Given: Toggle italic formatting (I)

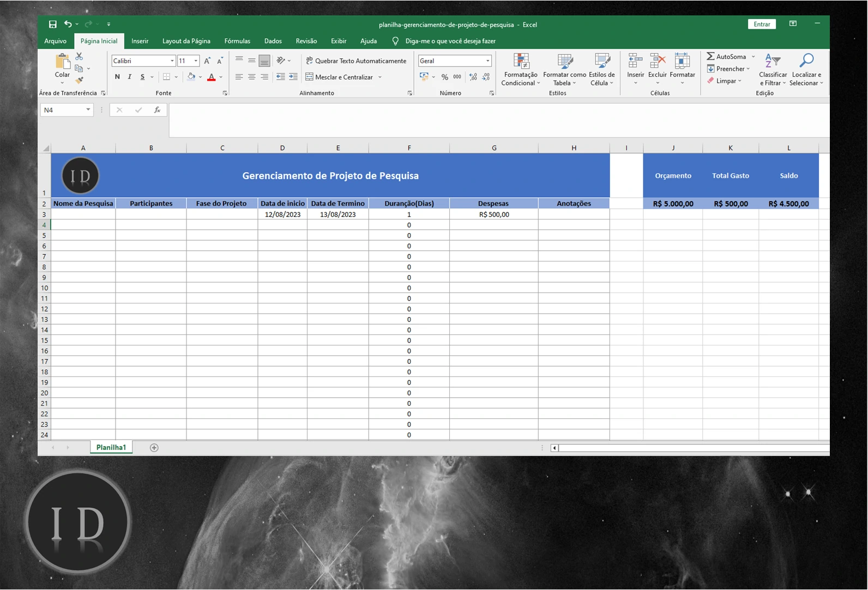Looking at the screenshot, I should coord(130,77).
